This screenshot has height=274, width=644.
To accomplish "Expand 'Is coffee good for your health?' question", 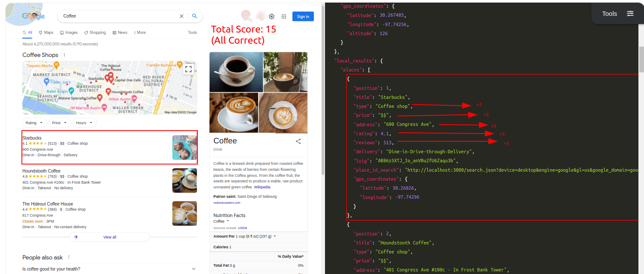I will [110, 269].
